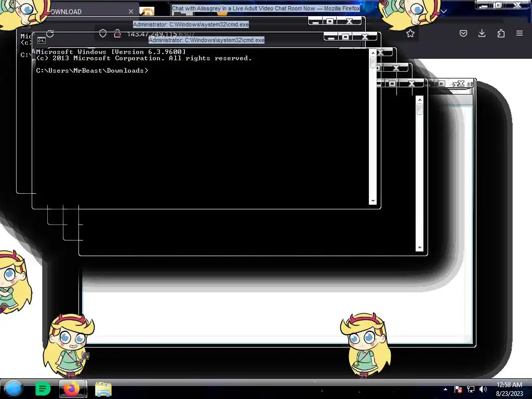Click the 143.47.249.115 address bar

(x=160, y=34)
